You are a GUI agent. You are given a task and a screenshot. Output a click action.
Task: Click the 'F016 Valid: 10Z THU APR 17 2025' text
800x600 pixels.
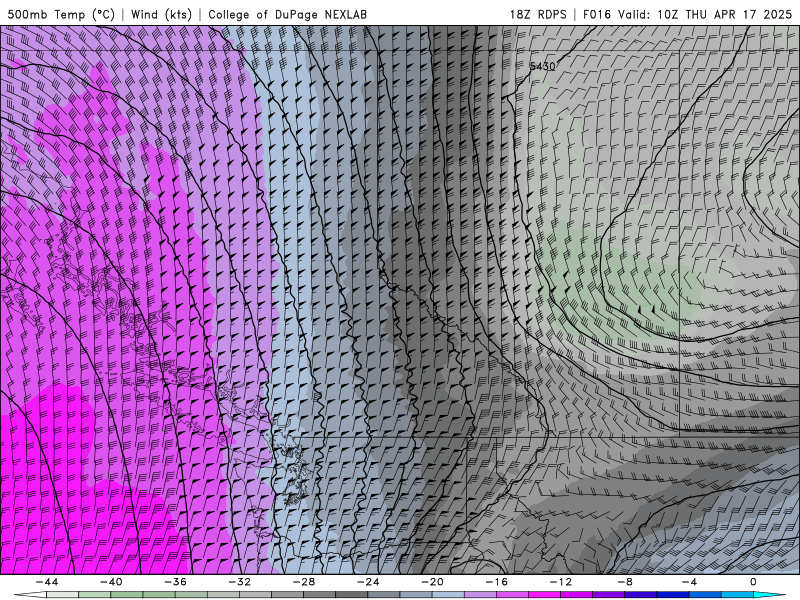point(687,14)
